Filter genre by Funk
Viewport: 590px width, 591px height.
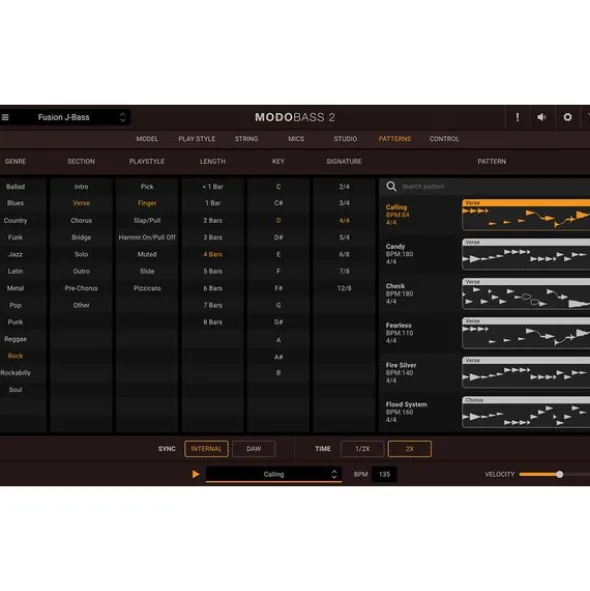pos(15,237)
